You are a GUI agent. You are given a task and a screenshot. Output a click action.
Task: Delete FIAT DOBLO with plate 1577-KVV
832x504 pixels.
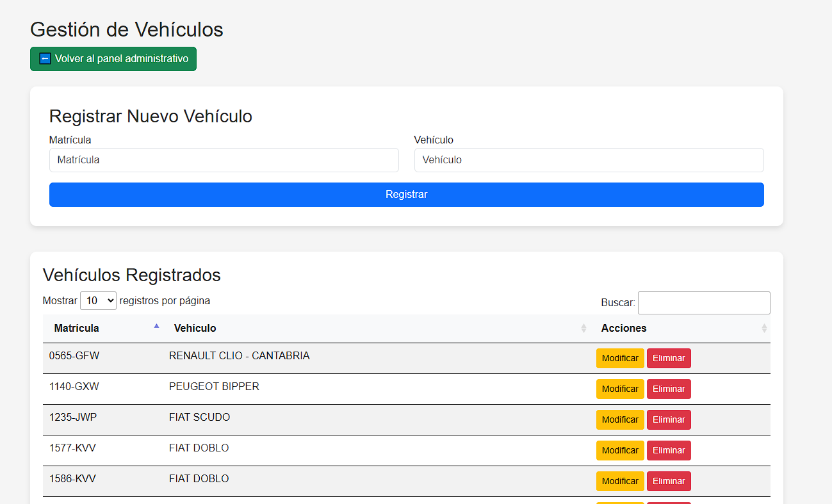[669, 451]
